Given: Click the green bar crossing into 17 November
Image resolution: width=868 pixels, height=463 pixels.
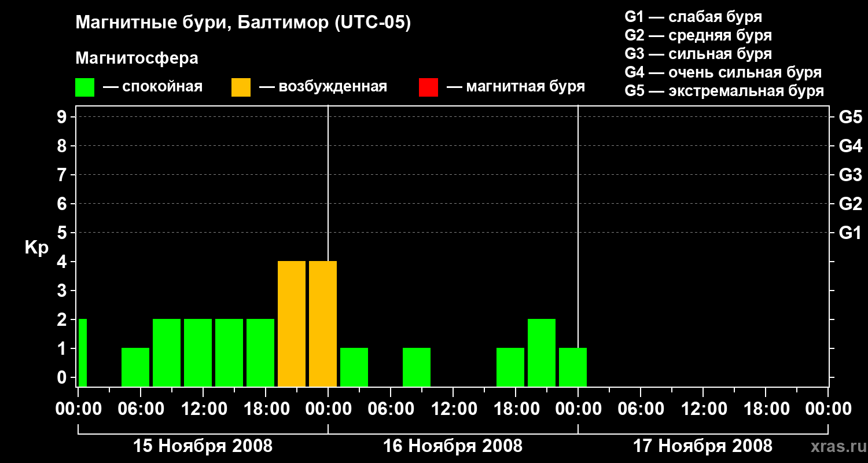Looking at the screenshot, I should pos(573,366).
